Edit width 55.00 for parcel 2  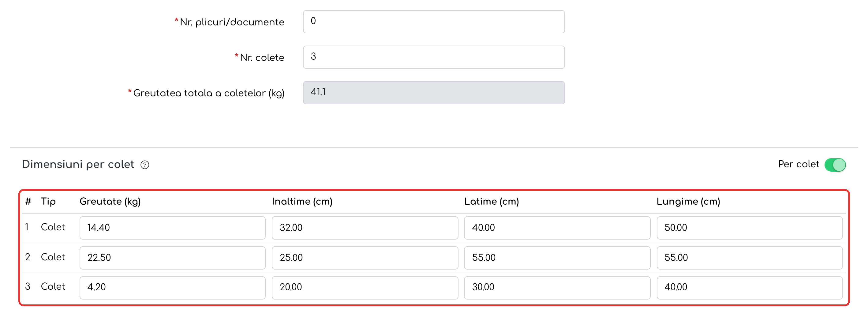tap(557, 258)
